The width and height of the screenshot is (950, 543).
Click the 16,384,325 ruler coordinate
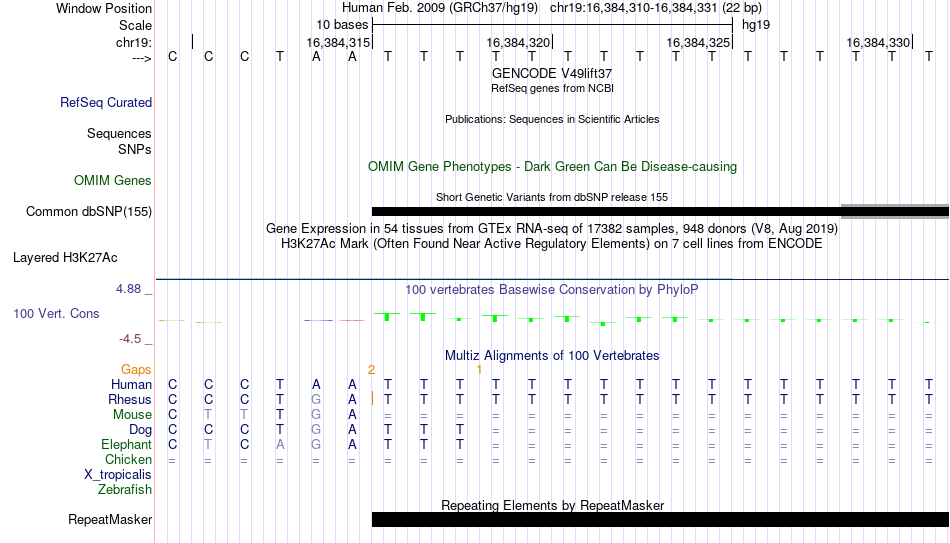[698, 42]
